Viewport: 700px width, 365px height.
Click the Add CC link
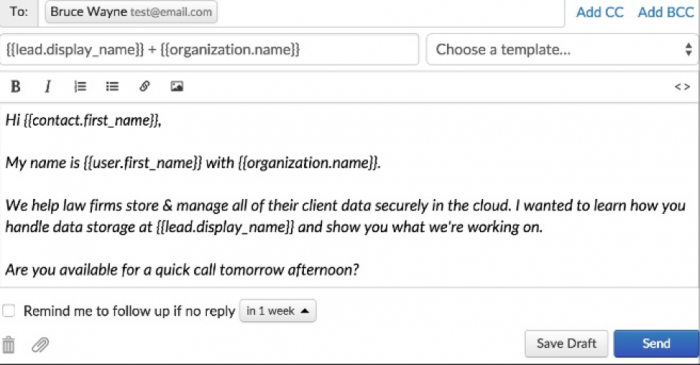point(600,12)
